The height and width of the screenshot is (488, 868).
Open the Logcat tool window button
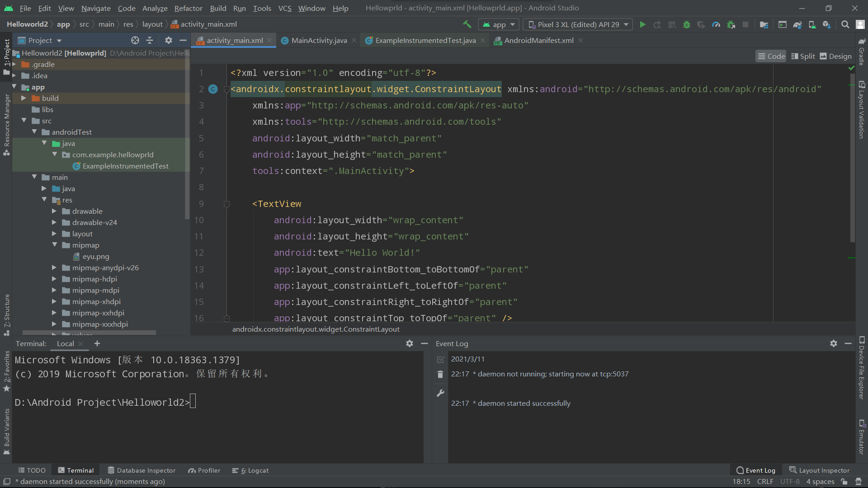tap(250, 470)
